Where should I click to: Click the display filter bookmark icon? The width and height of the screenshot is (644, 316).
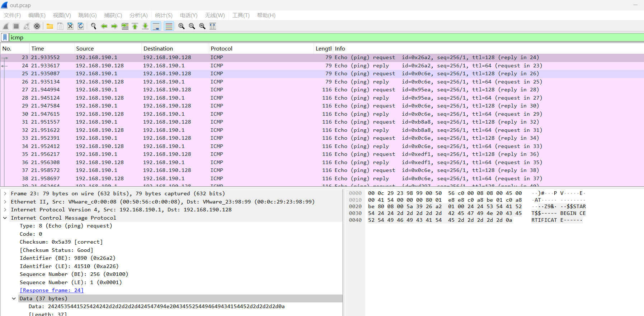point(5,37)
